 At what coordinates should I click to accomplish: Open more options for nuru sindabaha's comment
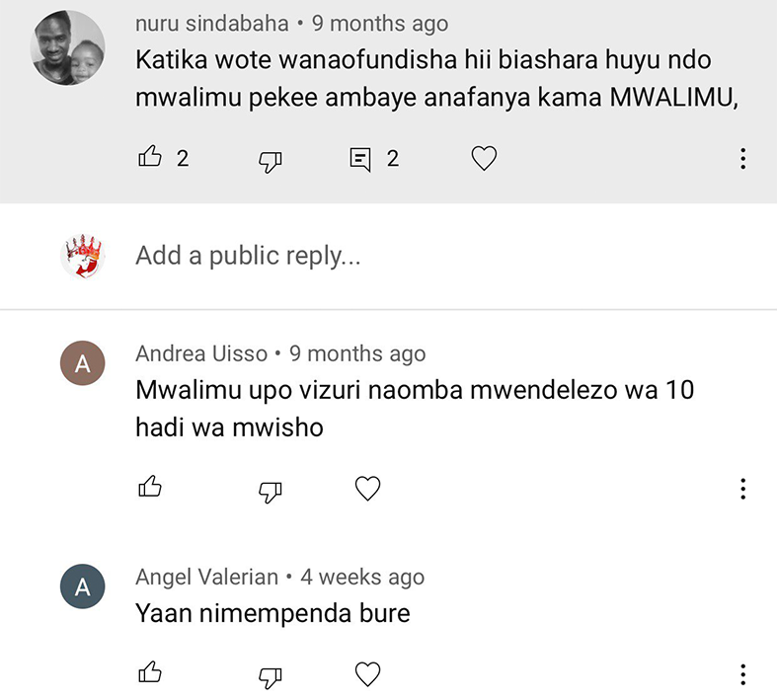pyautogui.click(x=742, y=159)
